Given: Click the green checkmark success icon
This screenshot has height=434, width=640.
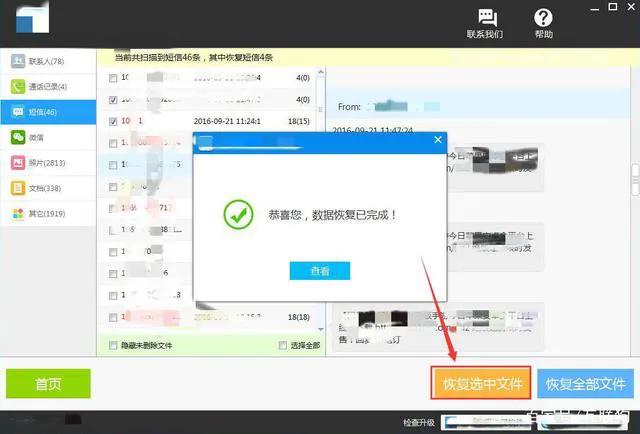Looking at the screenshot, I should tap(238, 214).
